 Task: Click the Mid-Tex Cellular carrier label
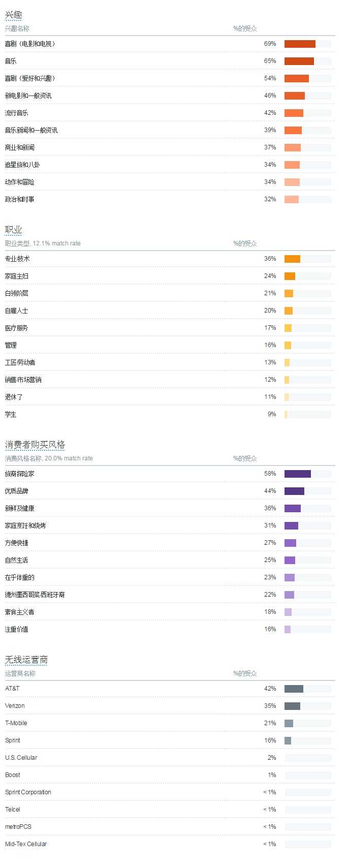[x=26, y=844]
